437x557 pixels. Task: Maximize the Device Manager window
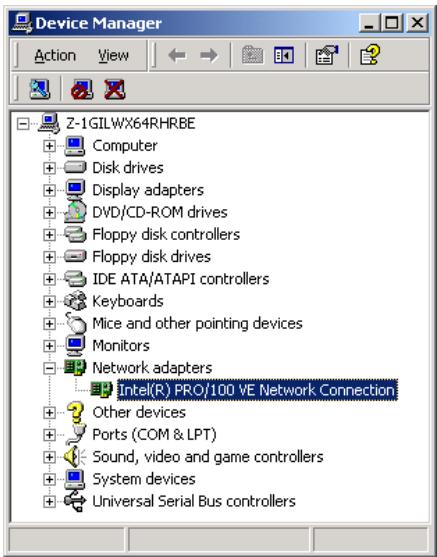coord(391,23)
